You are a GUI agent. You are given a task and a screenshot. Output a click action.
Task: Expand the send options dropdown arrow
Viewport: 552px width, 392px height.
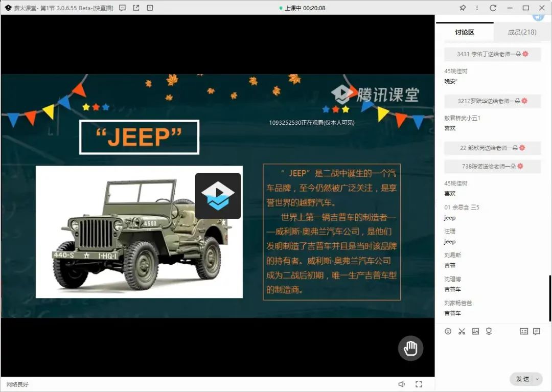[x=538, y=379]
